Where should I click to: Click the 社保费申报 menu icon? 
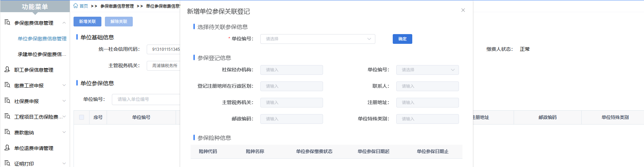coord(7,101)
